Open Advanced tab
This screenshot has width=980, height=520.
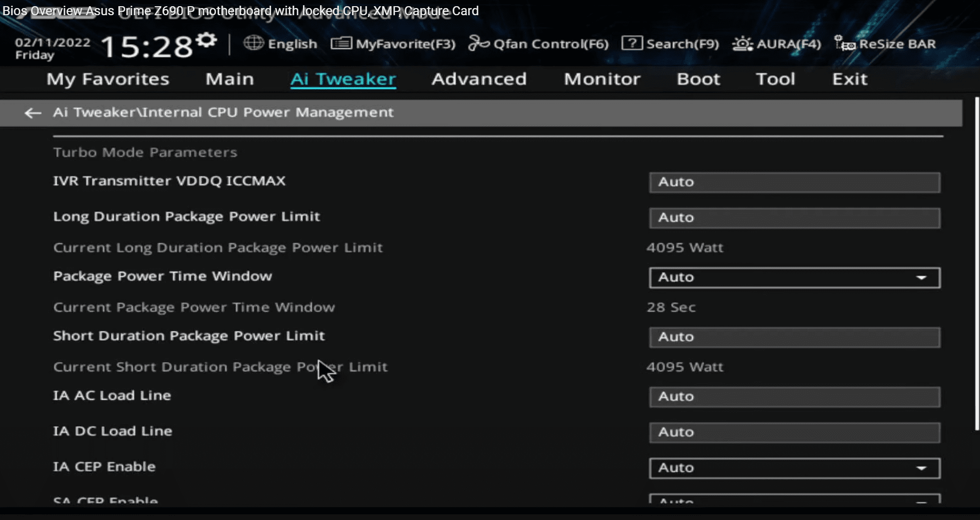479,79
